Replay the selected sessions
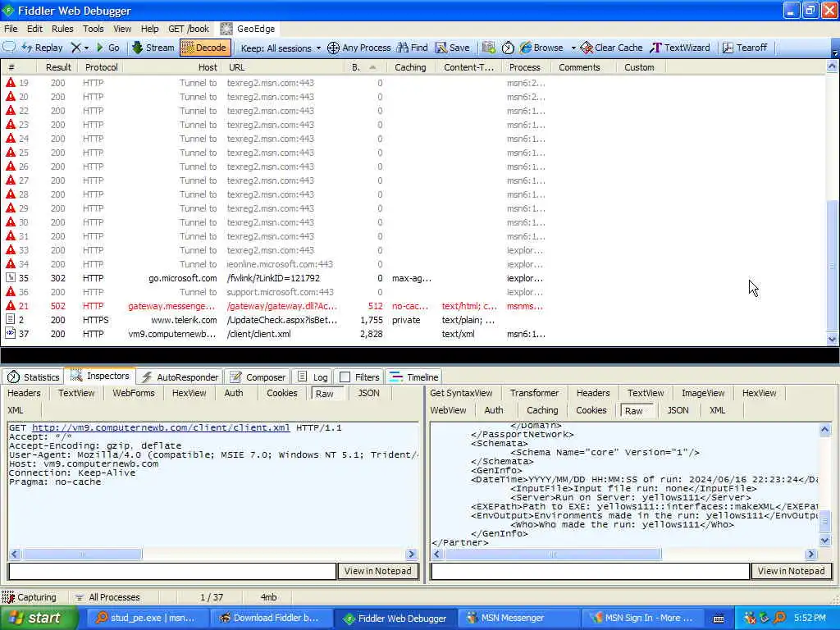 [x=43, y=48]
